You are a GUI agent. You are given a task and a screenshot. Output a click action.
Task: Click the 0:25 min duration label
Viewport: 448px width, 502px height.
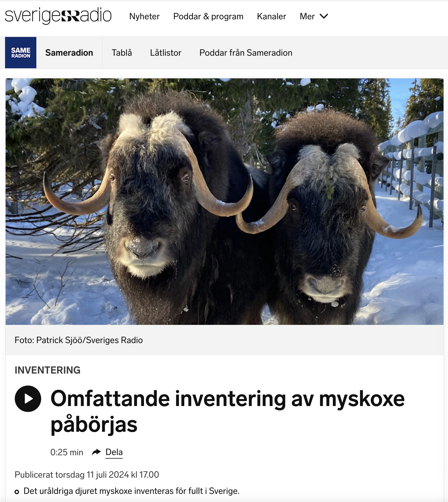click(67, 452)
